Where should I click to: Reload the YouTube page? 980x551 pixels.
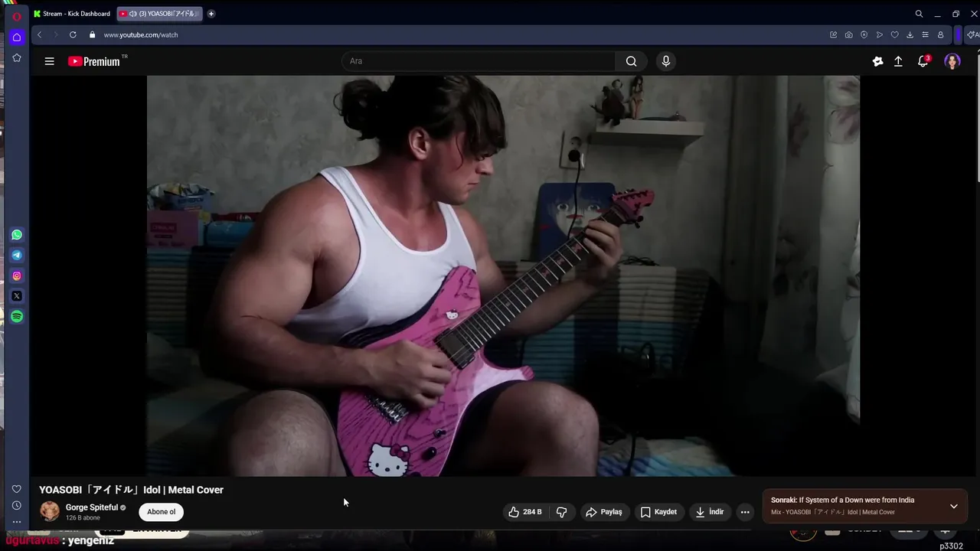tap(73, 34)
